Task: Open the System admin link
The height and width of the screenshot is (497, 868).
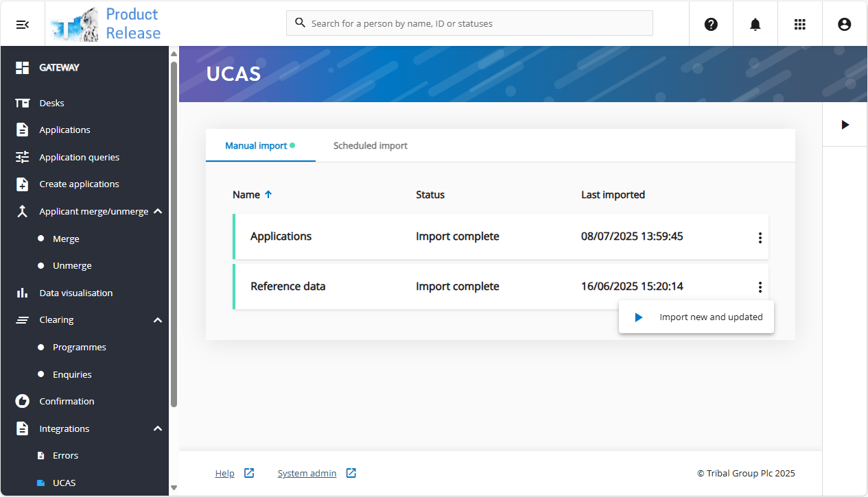Action: [307, 473]
